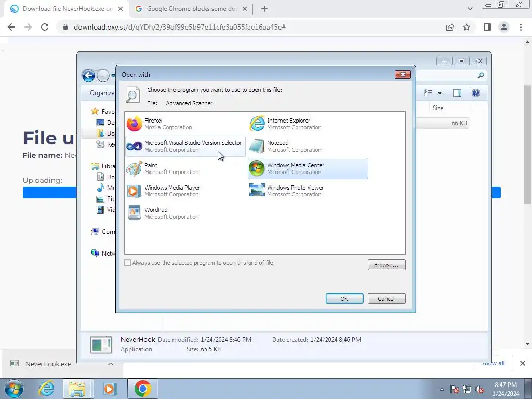Image resolution: width=532 pixels, height=399 pixels.
Task: Click Chrome's back navigation arrow
Action: (11, 27)
